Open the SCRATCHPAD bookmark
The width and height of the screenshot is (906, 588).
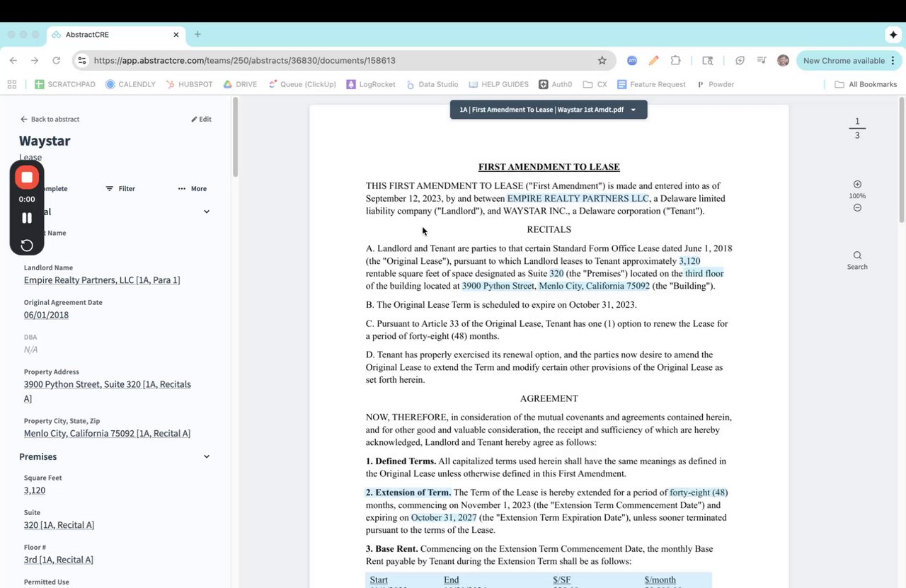point(64,84)
